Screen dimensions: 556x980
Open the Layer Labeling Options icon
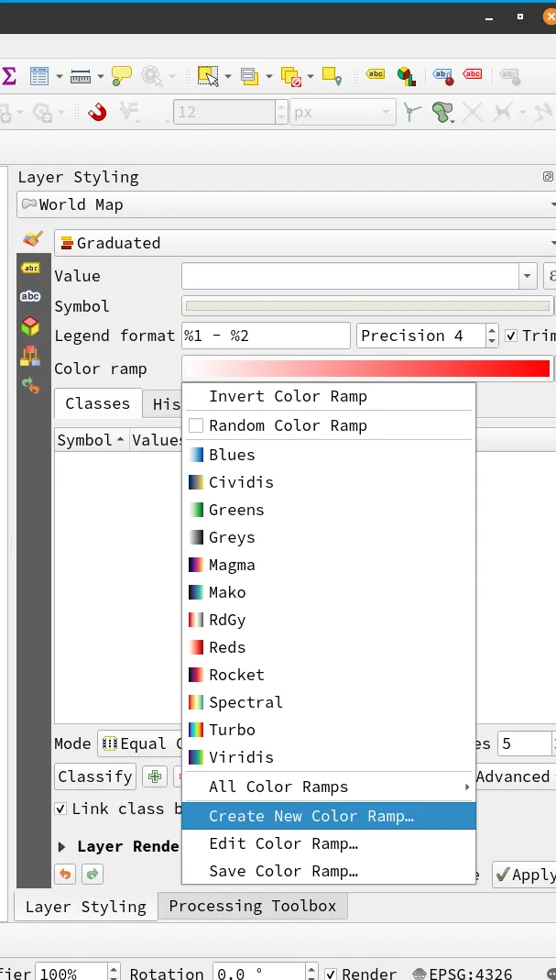click(375, 74)
